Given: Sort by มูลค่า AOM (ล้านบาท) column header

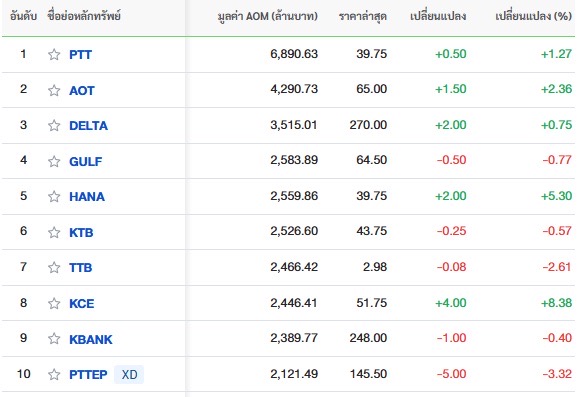Looking at the screenshot, I should click(267, 16).
